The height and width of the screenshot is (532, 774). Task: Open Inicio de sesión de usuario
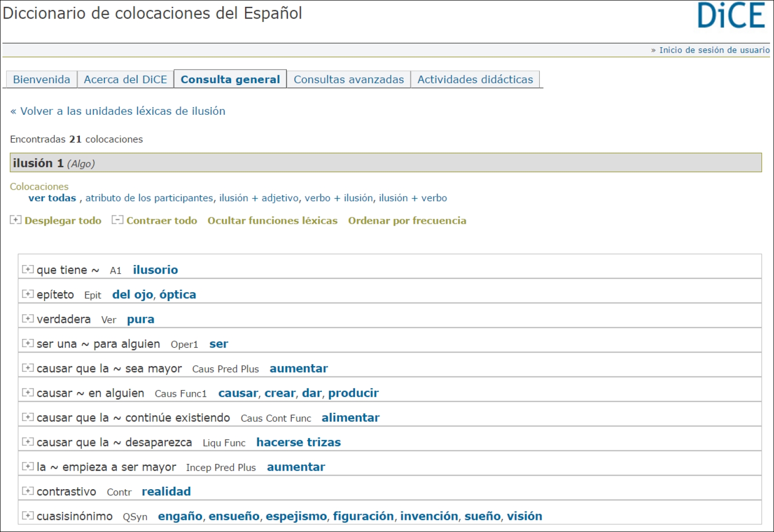click(x=714, y=50)
